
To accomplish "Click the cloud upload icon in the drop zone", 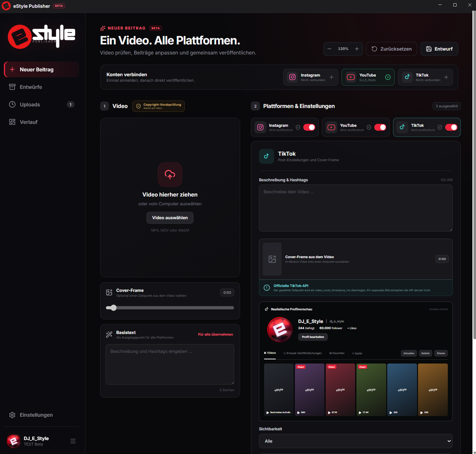I will [170, 174].
